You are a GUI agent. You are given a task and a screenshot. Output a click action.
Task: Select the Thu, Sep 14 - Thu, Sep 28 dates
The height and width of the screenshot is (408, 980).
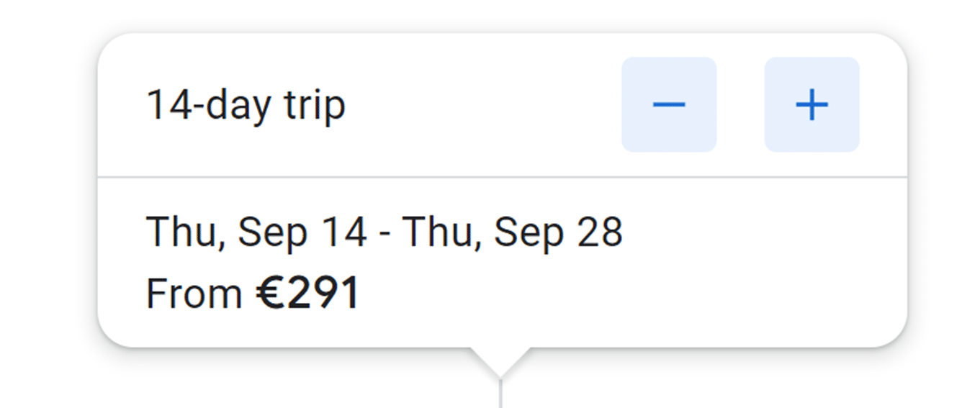point(384,233)
